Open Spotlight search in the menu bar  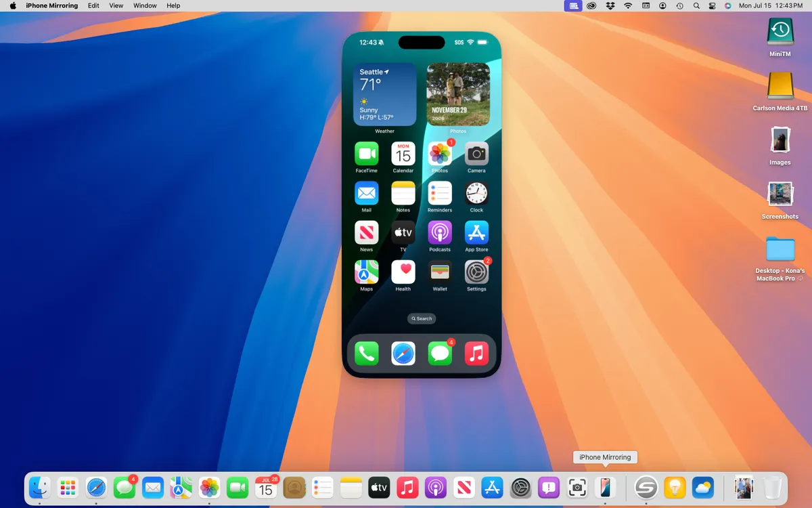click(696, 5)
